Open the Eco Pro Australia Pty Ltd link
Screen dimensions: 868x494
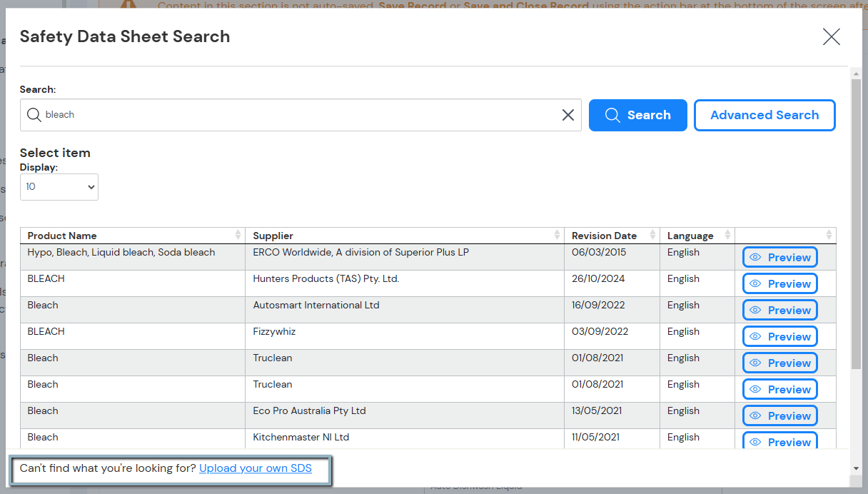coord(309,410)
